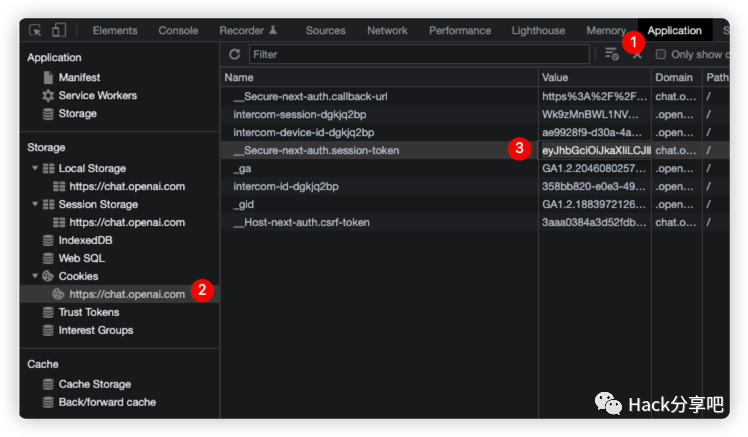Enable the Only show cookies checkbox

(x=661, y=54)
